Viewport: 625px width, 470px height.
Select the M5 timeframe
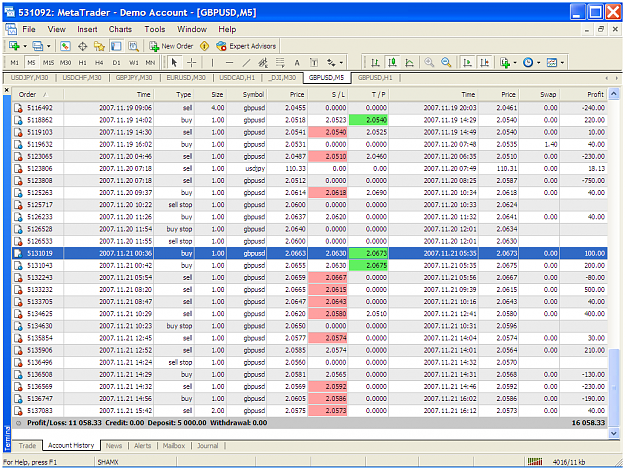pyautogui.click(x=31, y=63)
